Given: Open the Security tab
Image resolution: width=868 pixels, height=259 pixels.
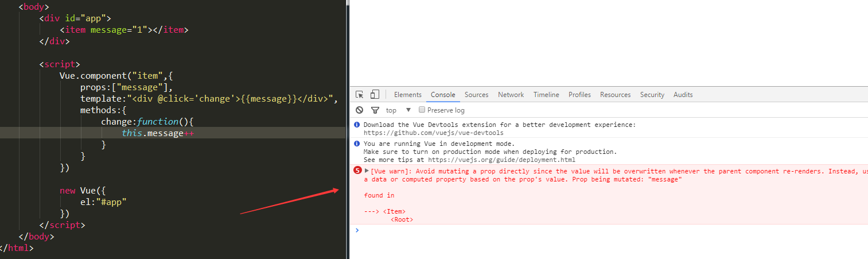Looking at the screenshot, I should [652, 95].
